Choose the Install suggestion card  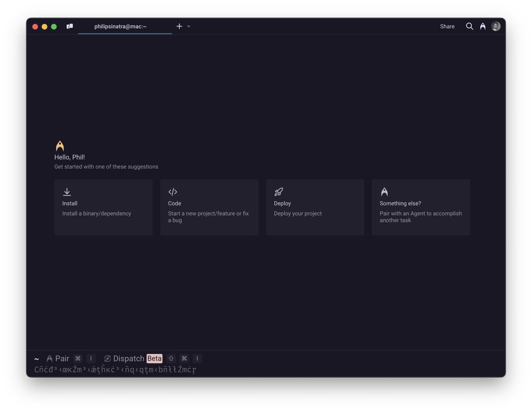click(103, 207)
